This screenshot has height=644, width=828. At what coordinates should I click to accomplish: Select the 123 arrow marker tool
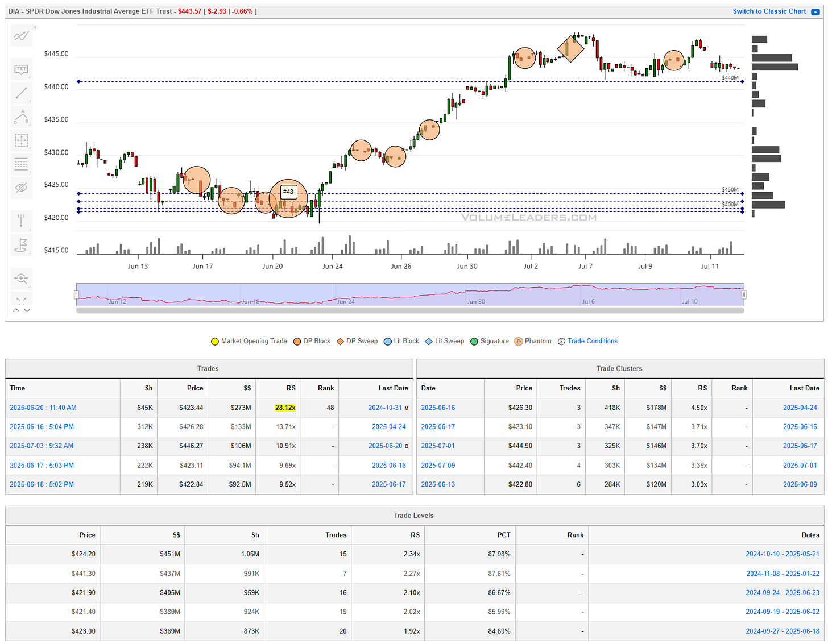tap(22, 221)
